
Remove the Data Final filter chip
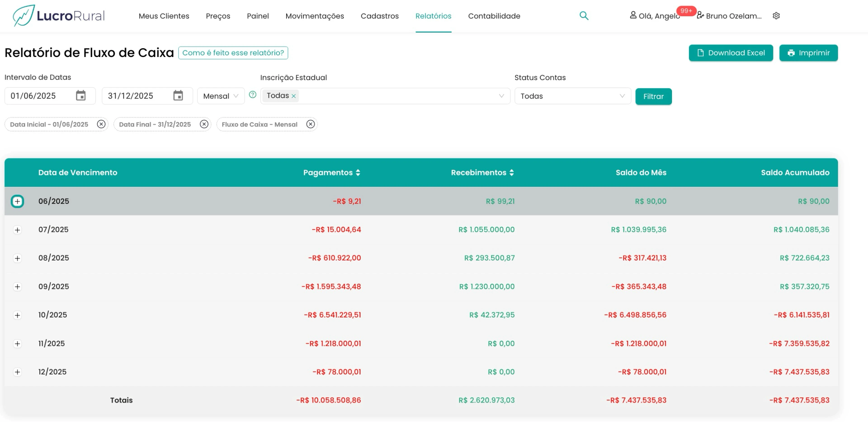click(x=204, y=124)
